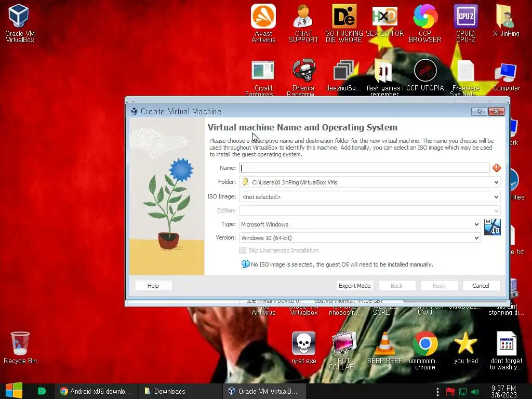Cancel the Create Virtual Machine dialog
Screen dimensions: 532x399
481,286
